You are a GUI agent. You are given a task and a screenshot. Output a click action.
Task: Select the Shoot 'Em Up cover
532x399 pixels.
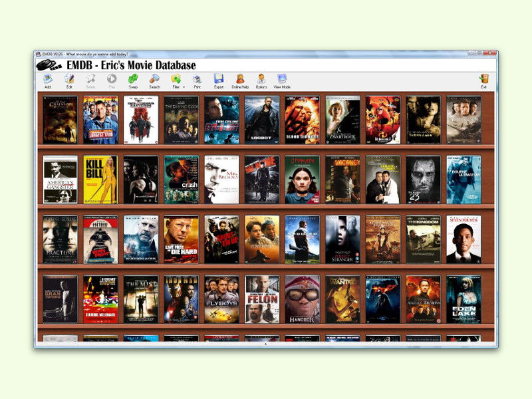click(221, 239)
